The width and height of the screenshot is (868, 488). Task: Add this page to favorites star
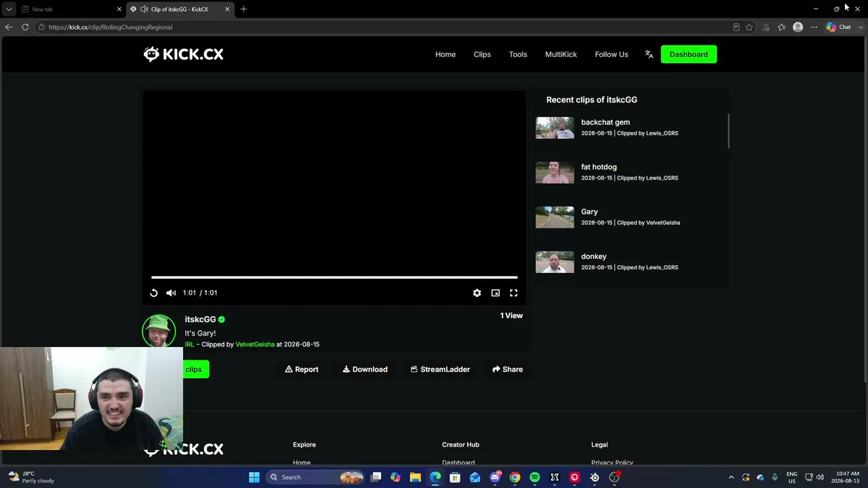tap(749, 27)
